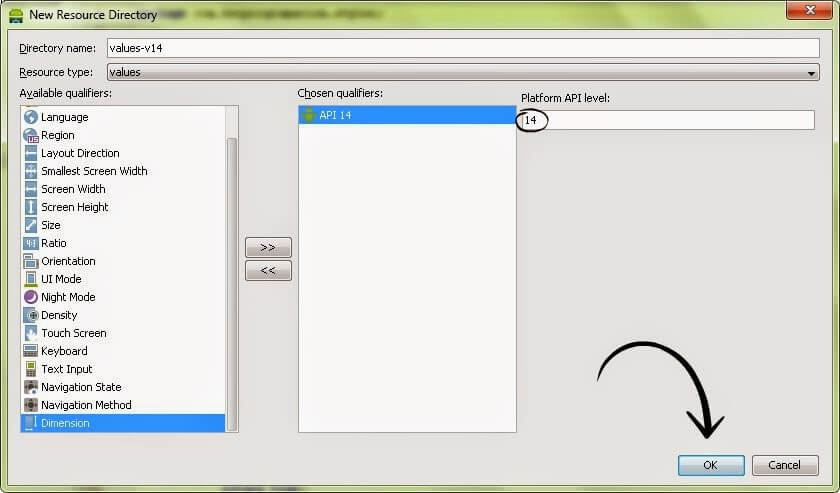Select the Ratio qualifier icon
The width and height of the screenshot is (840, 493).
pos(31,243)
